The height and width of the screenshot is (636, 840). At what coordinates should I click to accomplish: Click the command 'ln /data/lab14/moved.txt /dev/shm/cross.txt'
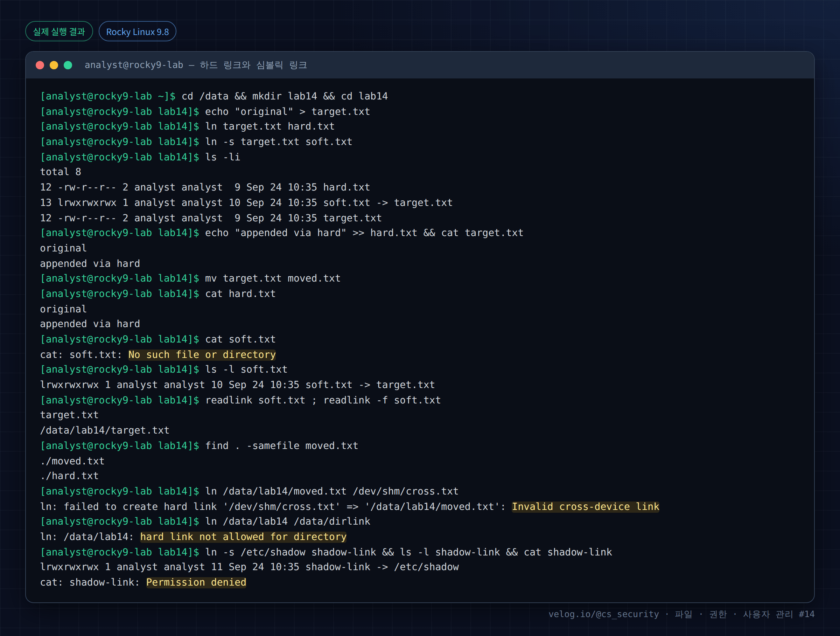pos(332,491)
